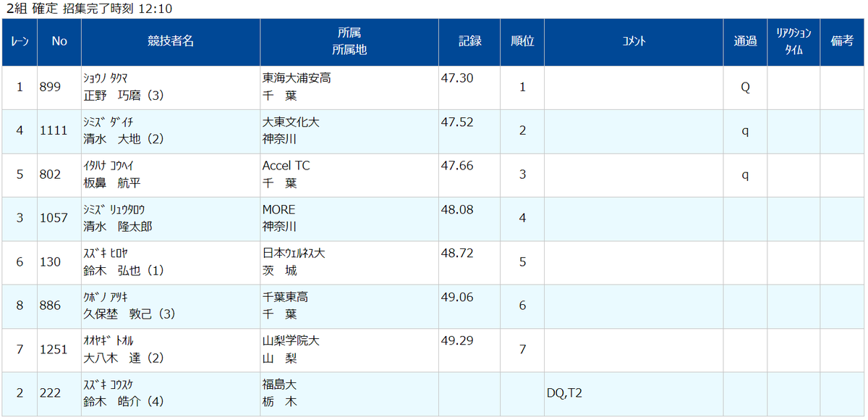The image size is (868, 420).
Task: Click rank 7 in 大八木 row
Action: click(522, 349)
